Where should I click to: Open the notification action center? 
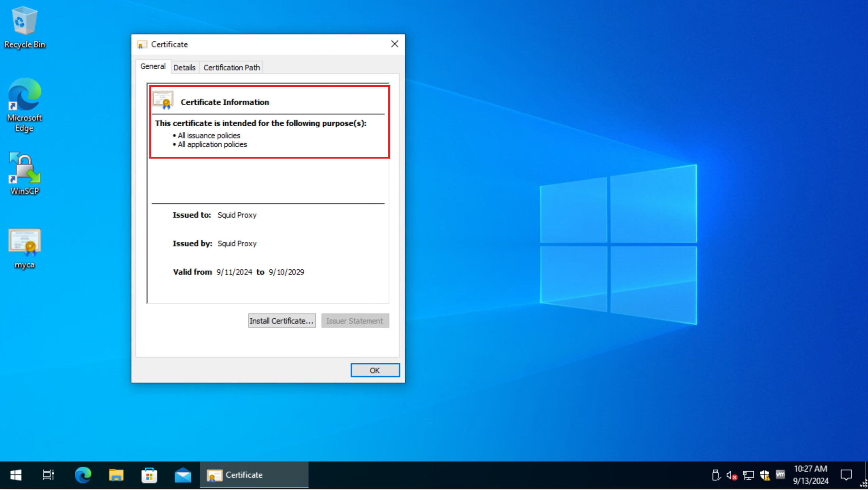point(846,475)
